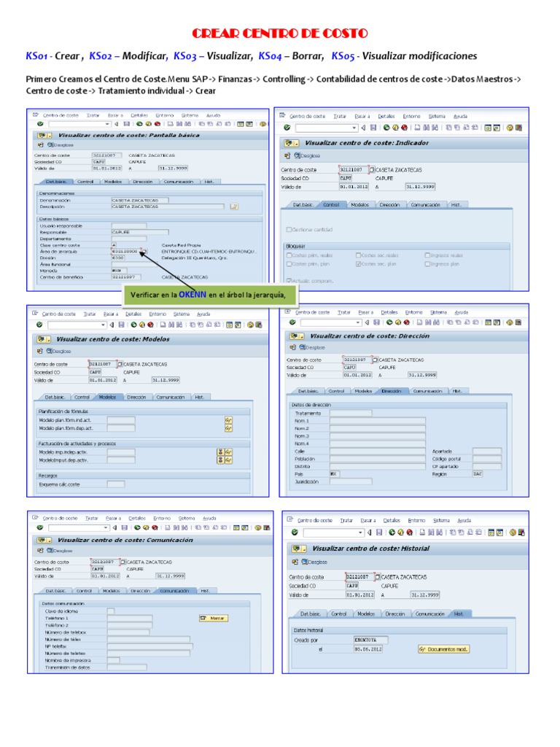Toggle Ingresos reales checkbox

(427, 255)
